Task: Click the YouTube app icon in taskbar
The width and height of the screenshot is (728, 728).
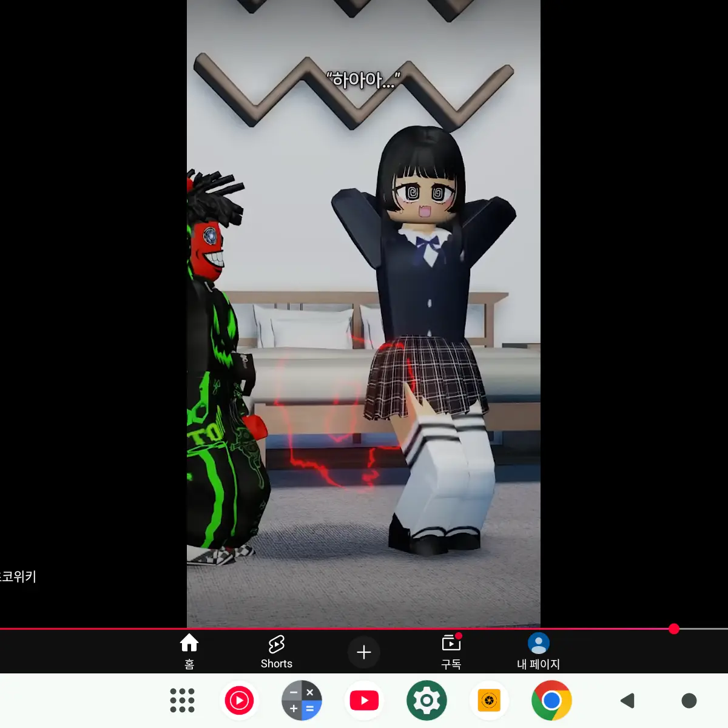Action: (x=364, y=701)
